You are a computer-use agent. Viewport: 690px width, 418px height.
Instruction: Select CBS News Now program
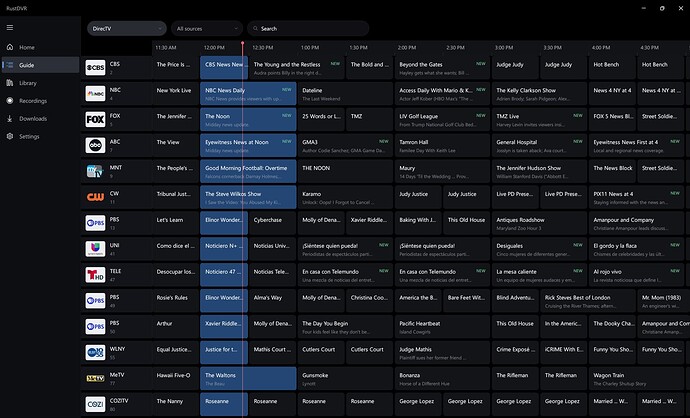tap(224, 67)
